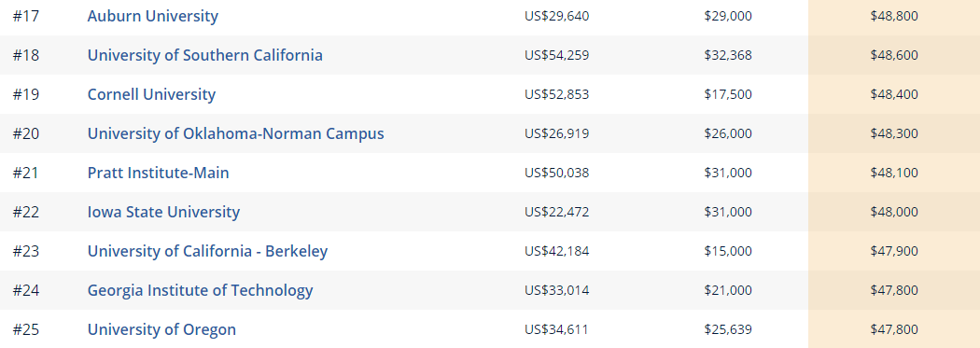
Task: Click Pratt's US$50,038 tuition value
Action: (557, 173)
